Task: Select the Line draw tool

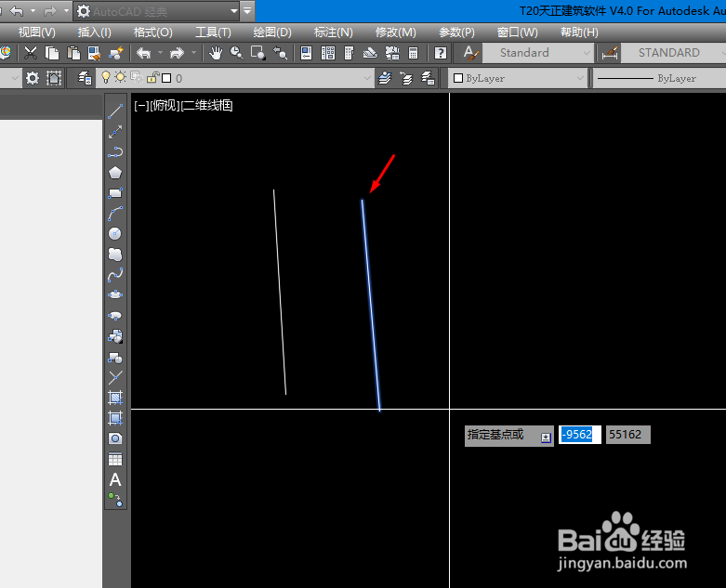Action: (x=115, y=111)
